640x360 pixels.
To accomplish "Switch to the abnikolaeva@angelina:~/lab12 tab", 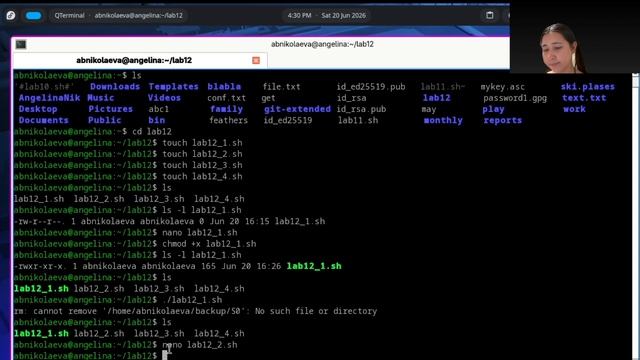I will [134, 60].
